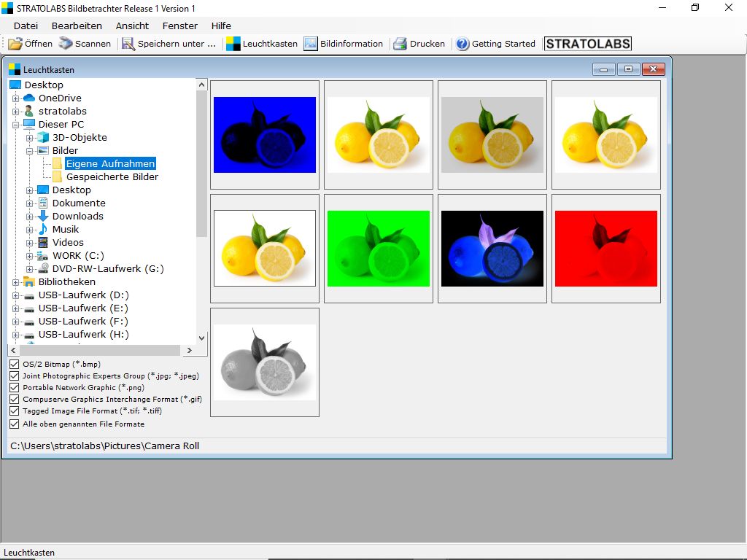Open the Ansicht menu
This screenshot has height=560, width=747.
point(132,26)
